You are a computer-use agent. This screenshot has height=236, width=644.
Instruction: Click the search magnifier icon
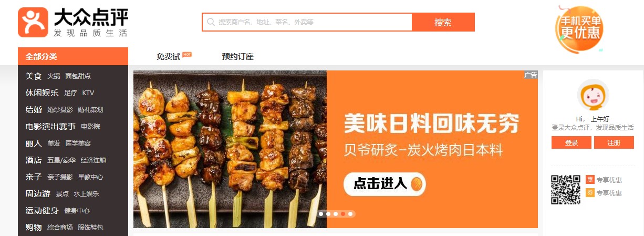coord(211,22)
